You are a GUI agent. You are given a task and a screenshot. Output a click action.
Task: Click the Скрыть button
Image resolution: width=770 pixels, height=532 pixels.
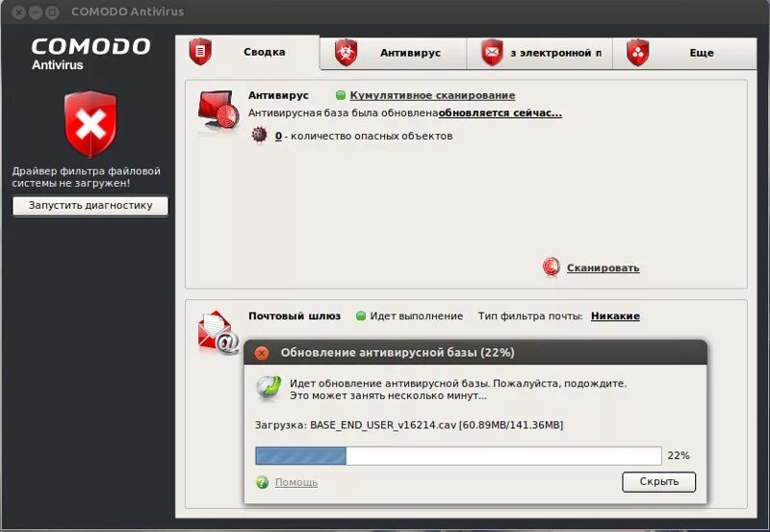tap(659, 482)
